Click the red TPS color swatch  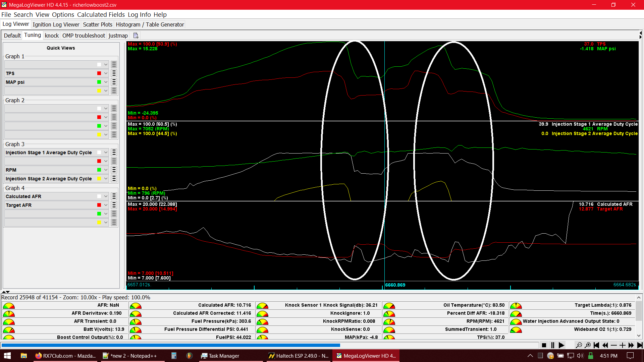pyautogui.click(x=99, y=73)
